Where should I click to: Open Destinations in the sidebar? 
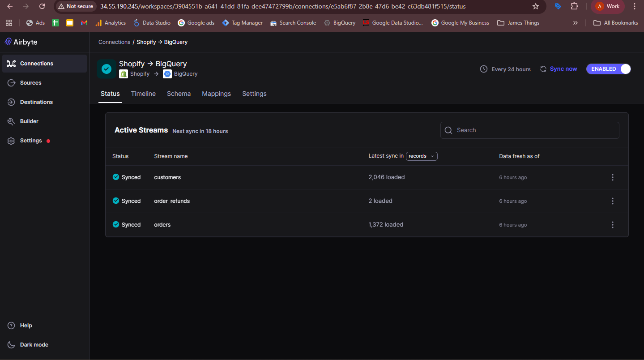[44, 102]
